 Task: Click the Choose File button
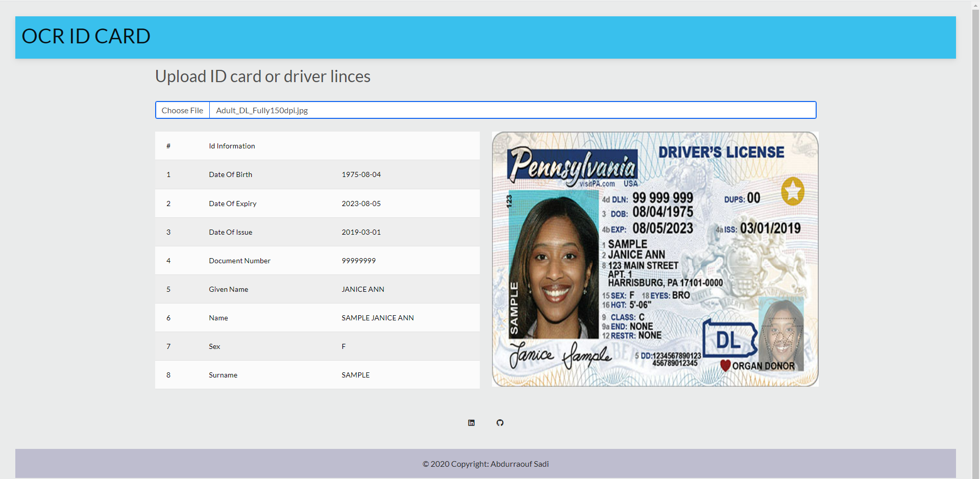point(182,110)
